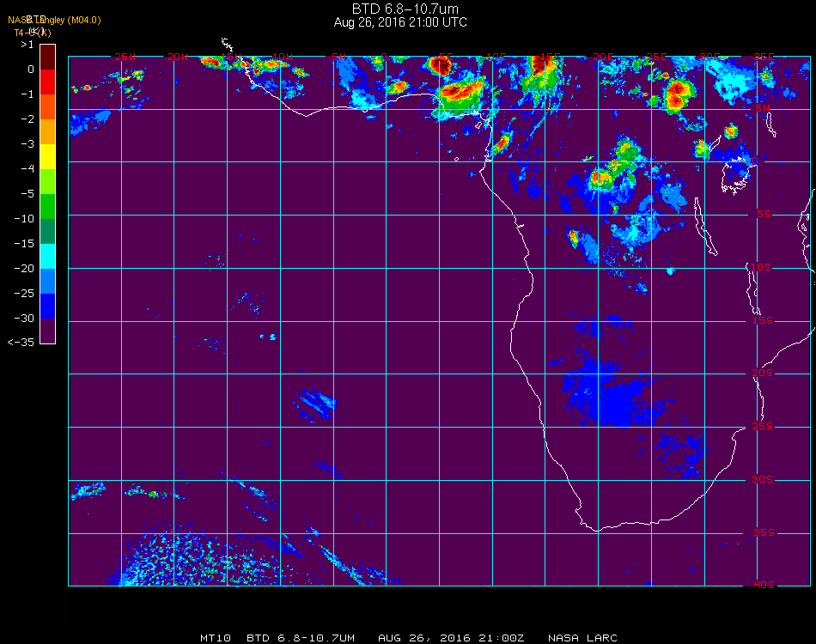Click the purple swatch at legend bottom
Viewport: 816px width, 644px height.
click(48, 331)
